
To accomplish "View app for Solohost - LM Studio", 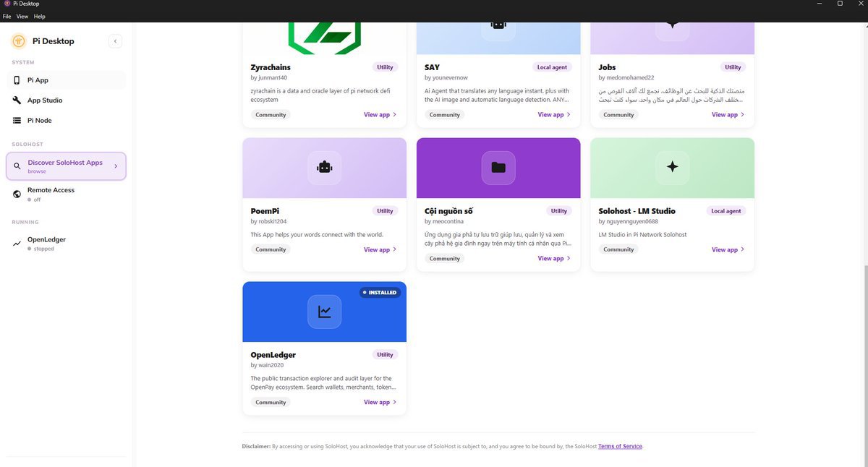I will coord(728,250).
